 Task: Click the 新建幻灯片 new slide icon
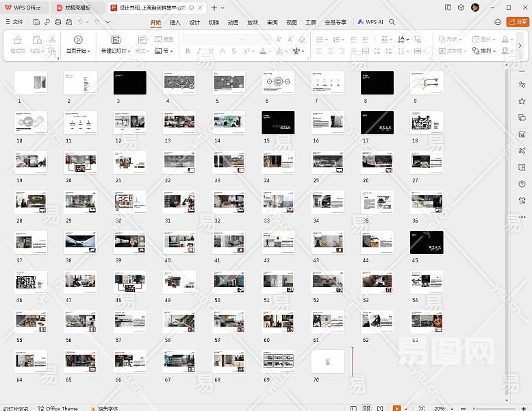tap(115, 40)
